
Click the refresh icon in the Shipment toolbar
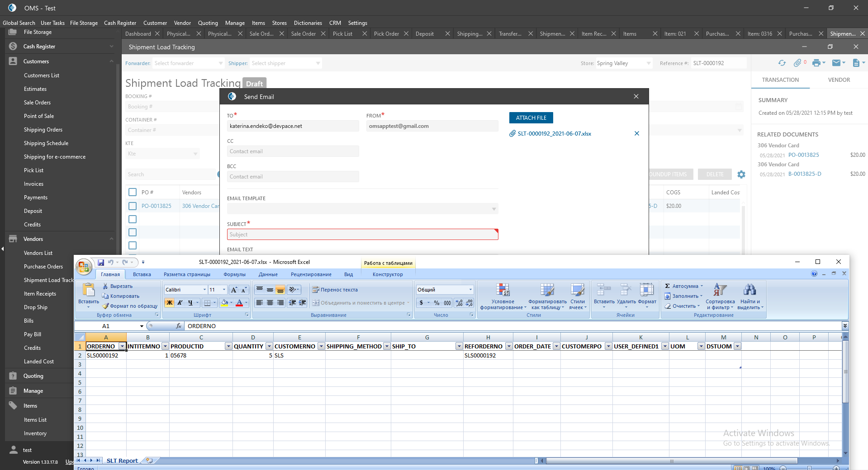coord(782,63)
